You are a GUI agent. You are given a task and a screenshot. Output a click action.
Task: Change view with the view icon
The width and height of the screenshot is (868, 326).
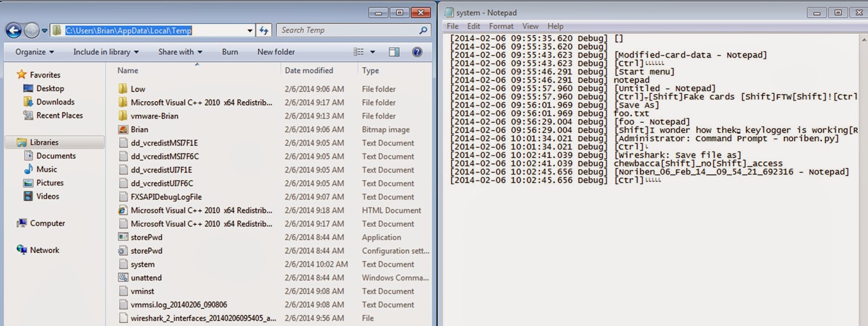click(359, 52)
